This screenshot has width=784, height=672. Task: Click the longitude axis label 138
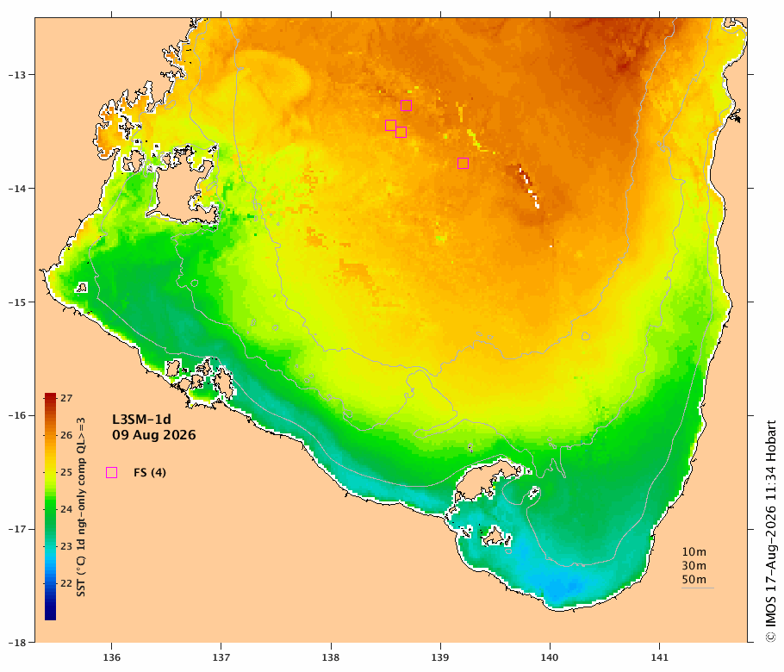(x=331, y=657)
